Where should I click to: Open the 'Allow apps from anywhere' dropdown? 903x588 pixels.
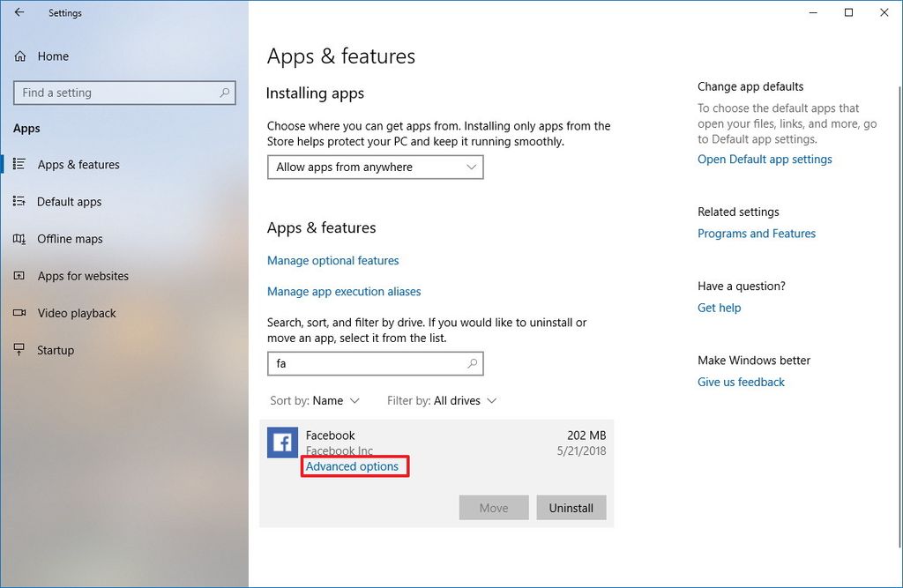375,167
